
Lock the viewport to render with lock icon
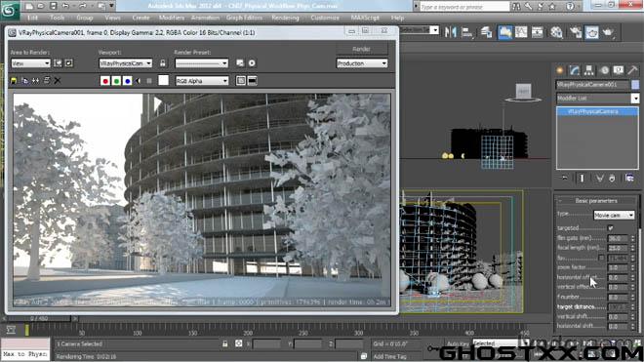[163, 63]
